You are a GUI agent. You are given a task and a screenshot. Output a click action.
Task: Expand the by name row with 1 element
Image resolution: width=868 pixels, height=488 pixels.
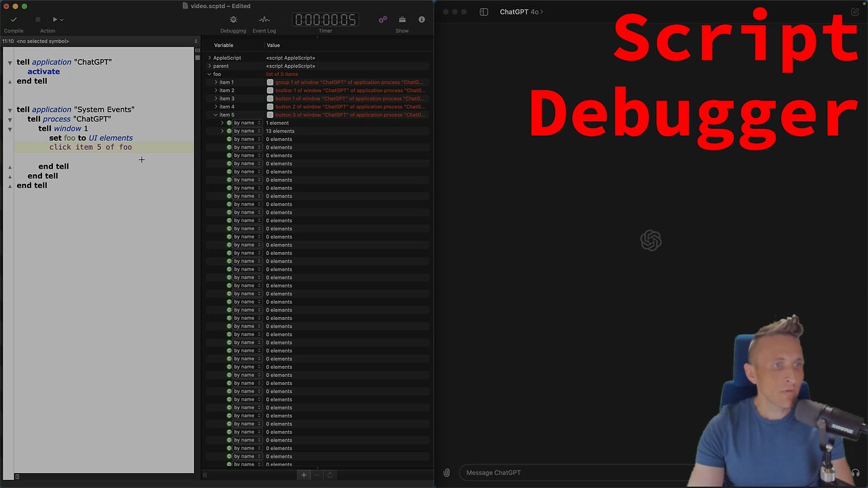tap(222, 123)
